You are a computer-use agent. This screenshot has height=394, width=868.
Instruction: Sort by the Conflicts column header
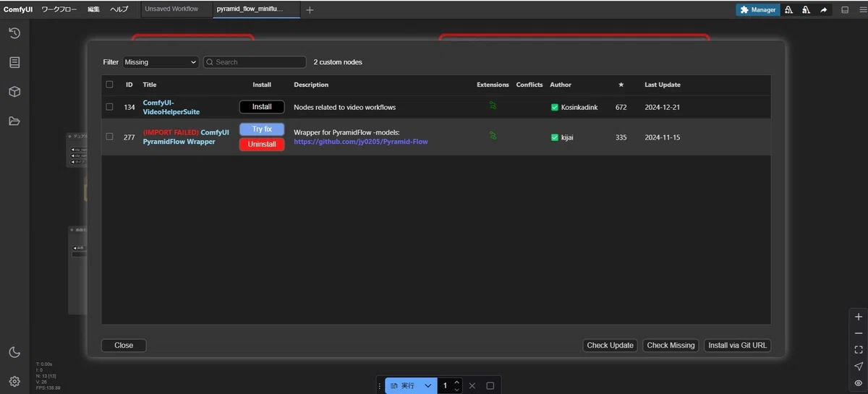coord(529,85)
